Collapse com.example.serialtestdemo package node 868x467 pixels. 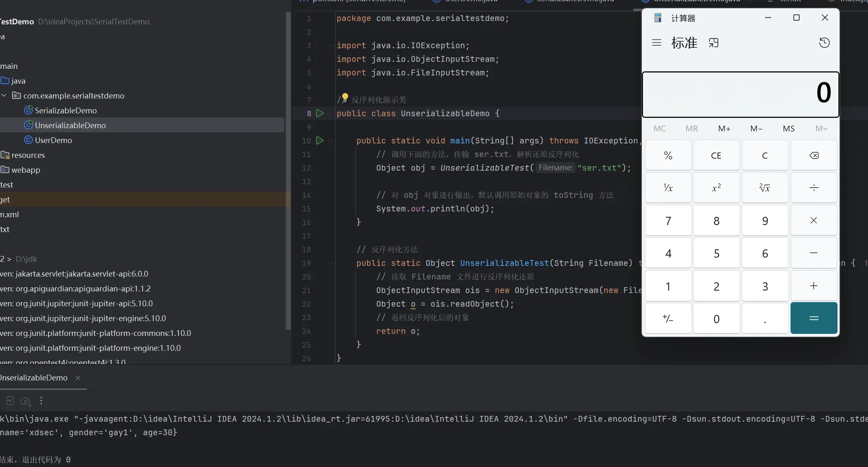pos(4,96)
